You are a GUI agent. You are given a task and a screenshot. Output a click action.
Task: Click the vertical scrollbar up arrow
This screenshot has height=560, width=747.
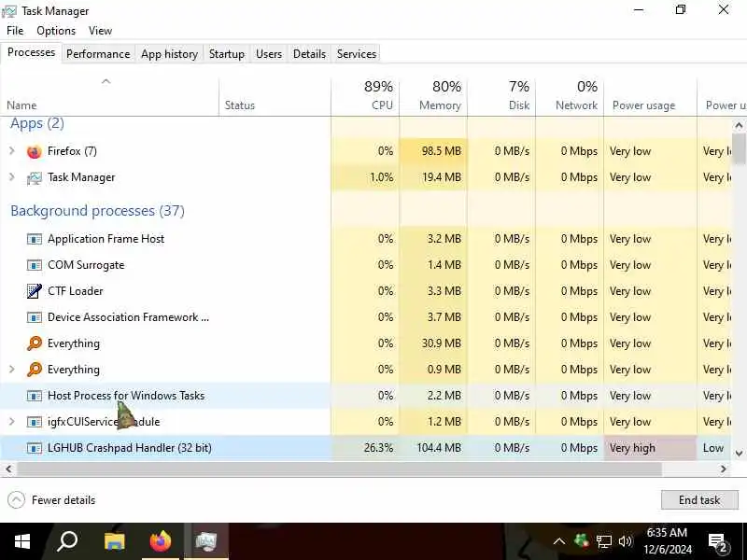click(x=739, y=126)
